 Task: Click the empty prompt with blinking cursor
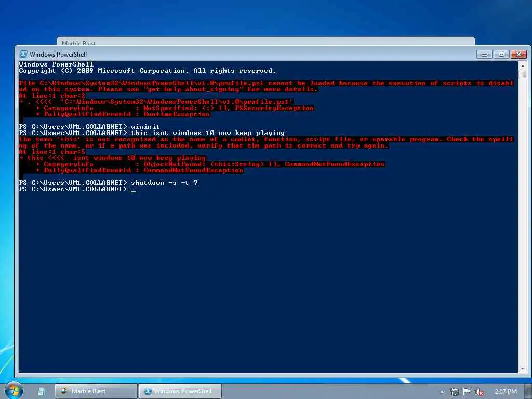[x=77, y=189]
